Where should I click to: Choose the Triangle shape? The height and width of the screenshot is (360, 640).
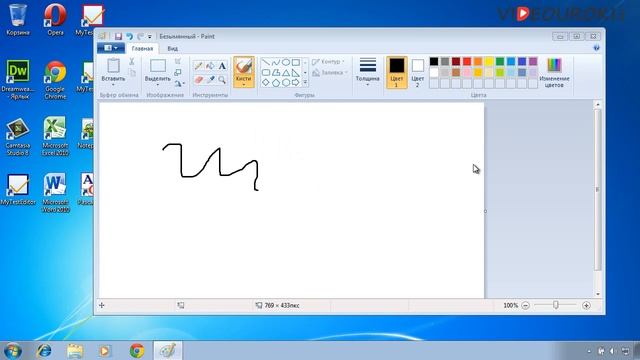click(286, 73)
